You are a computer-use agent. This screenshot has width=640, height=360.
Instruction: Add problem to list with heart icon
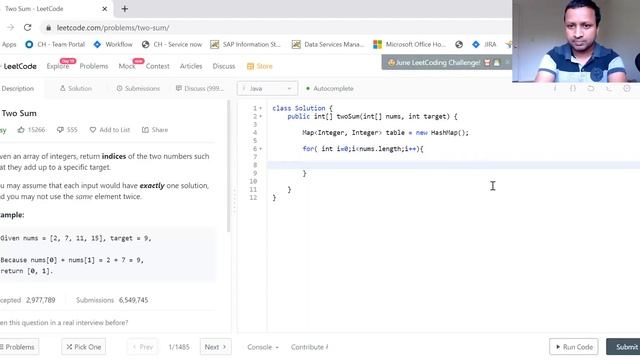109,130
